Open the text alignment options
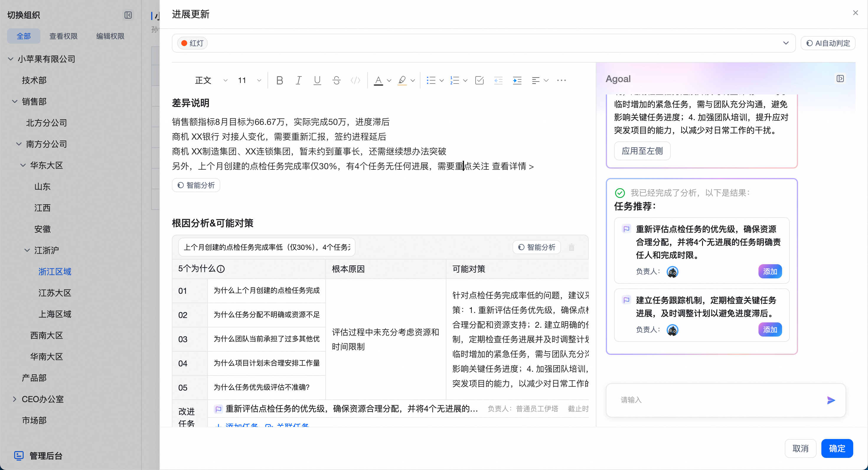 (540, 80)
